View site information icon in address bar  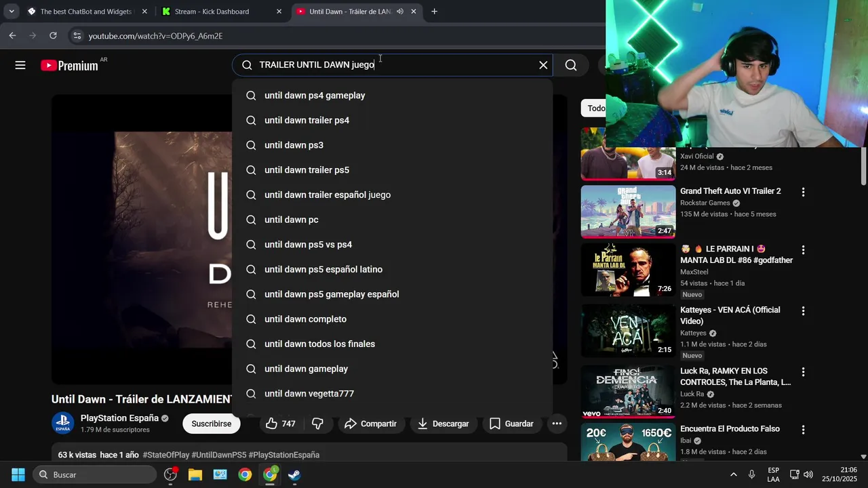(x=77, y=36)
